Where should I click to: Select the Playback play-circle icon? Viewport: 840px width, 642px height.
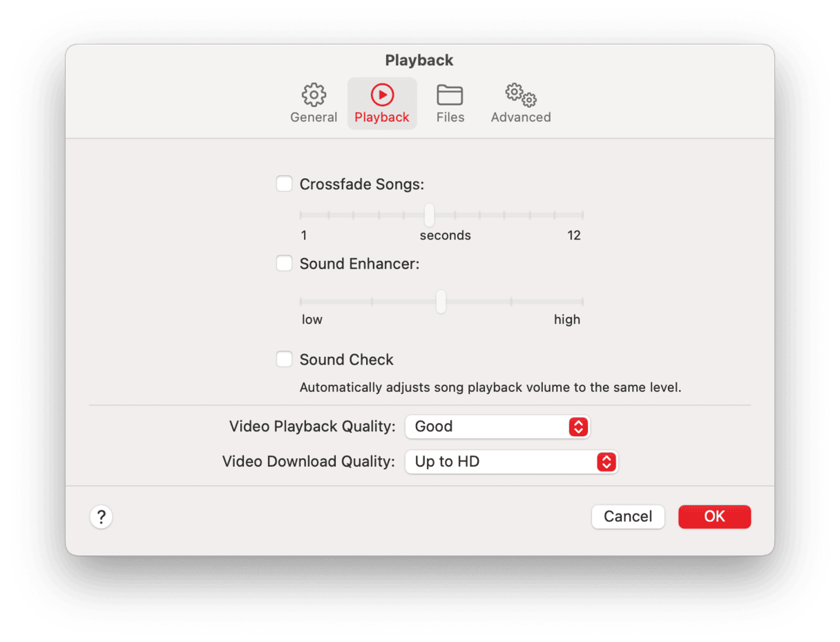382,95
